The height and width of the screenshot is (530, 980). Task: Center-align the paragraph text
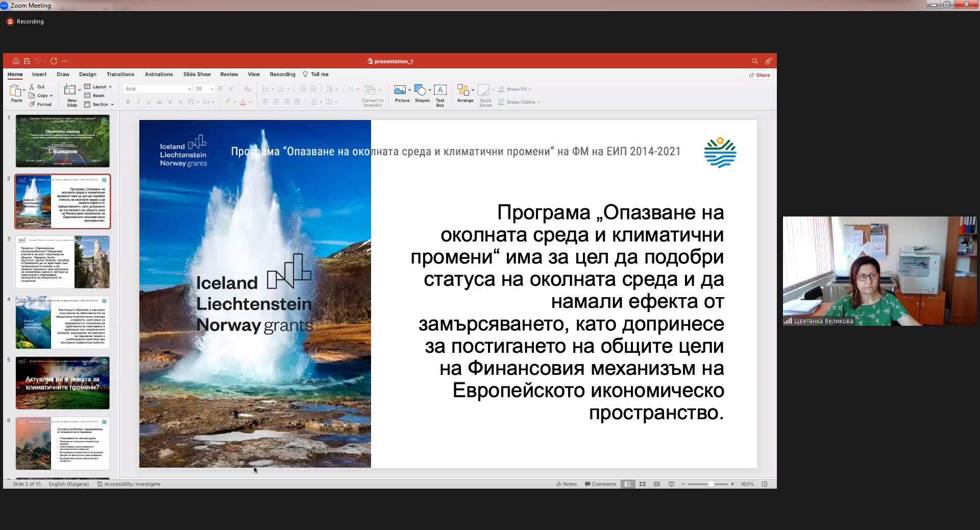coord(276,102)
